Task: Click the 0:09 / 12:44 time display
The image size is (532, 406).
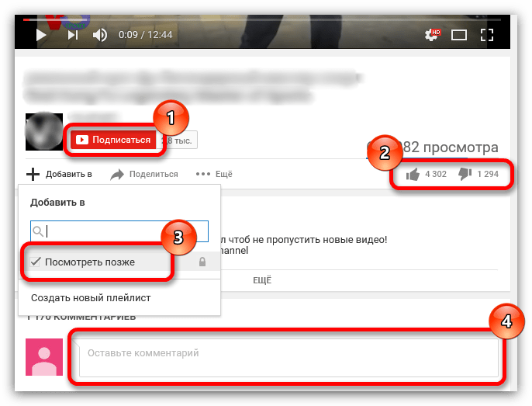Action: point(145,35)
